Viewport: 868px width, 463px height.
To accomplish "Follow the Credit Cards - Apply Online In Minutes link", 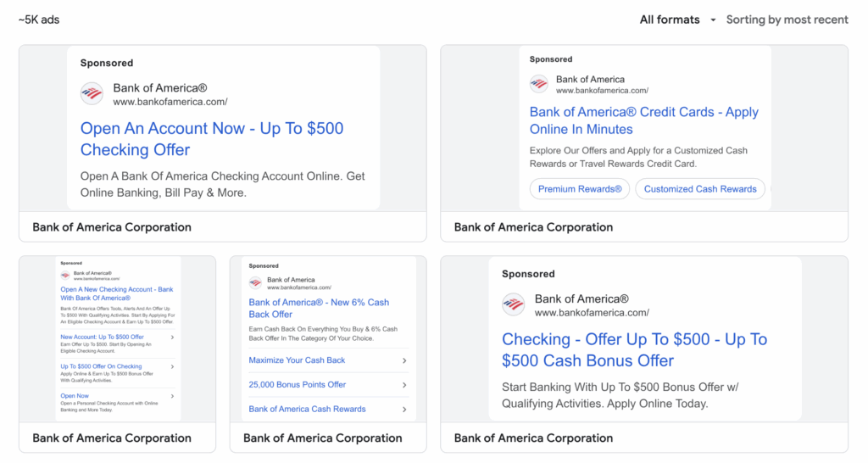I will (x=643, y=120).
